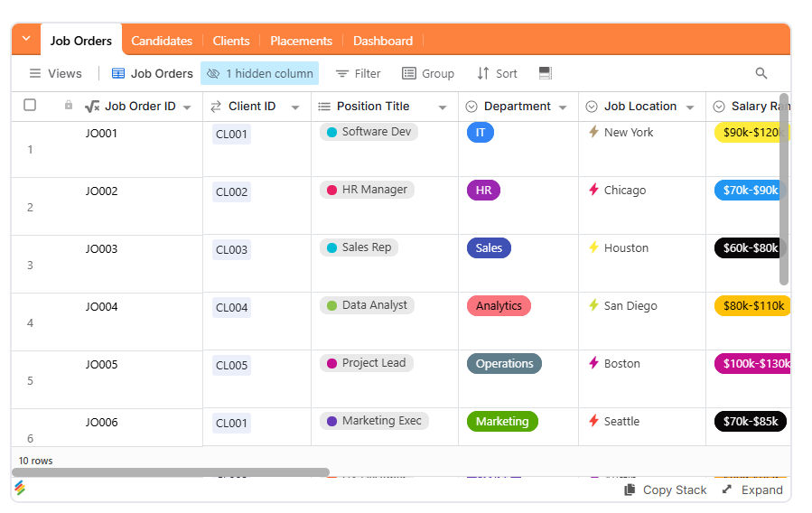This screenshot has height=513, width=812.
Task: Click the Expand arrows icon
Action: [727, 490]
